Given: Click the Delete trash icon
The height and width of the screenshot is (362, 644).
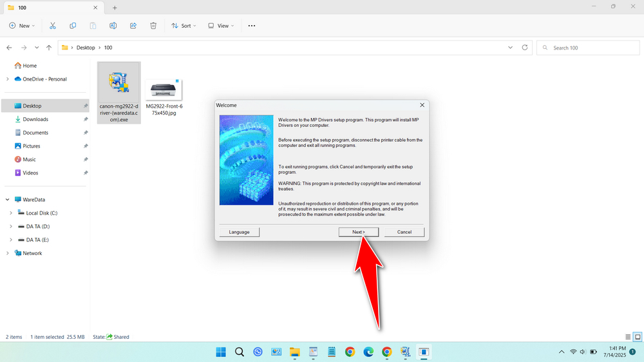Looking at the screenshot, I should (x=153, y=26).
